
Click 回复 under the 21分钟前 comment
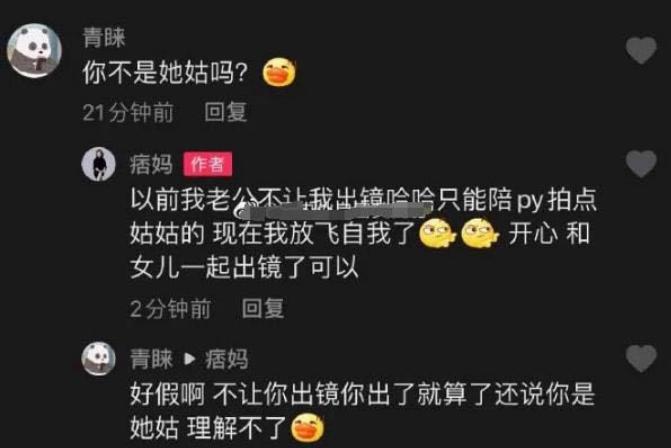pyautogui.click(x=226, y=113)
